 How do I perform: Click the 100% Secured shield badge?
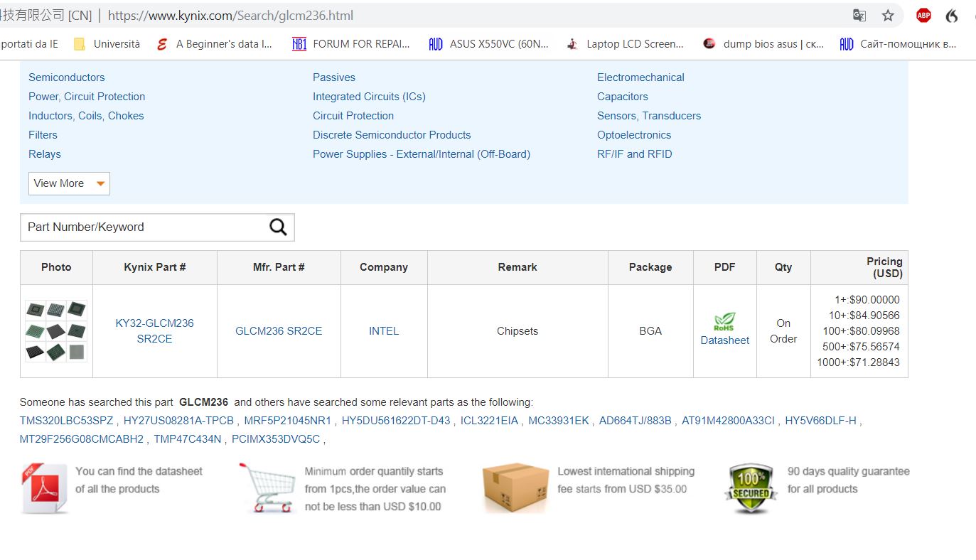coord(751,489)
